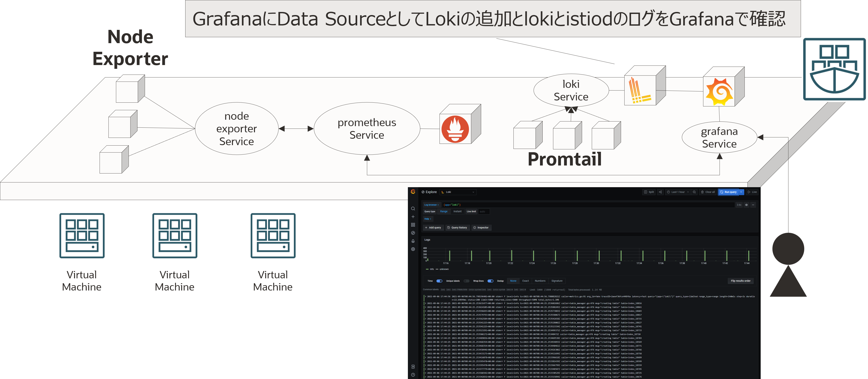Open the Dashboards grid icon in the sidebar
This screenshot has height=379, width=868.
tap(413, 225)
